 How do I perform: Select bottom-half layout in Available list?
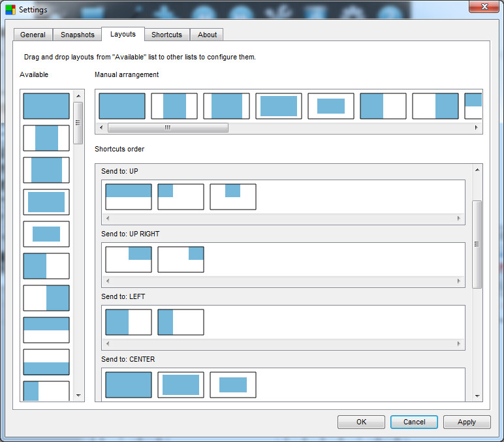(46, 362)
